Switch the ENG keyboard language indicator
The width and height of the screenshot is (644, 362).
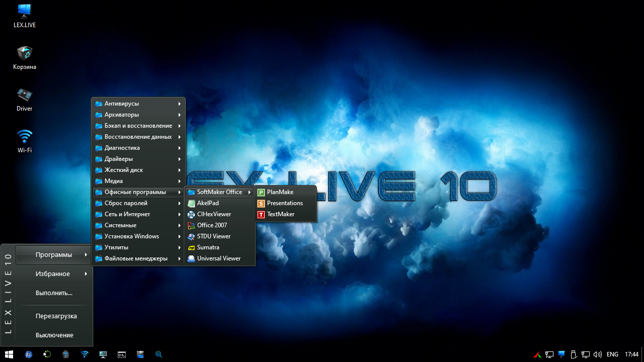point(612,354)
